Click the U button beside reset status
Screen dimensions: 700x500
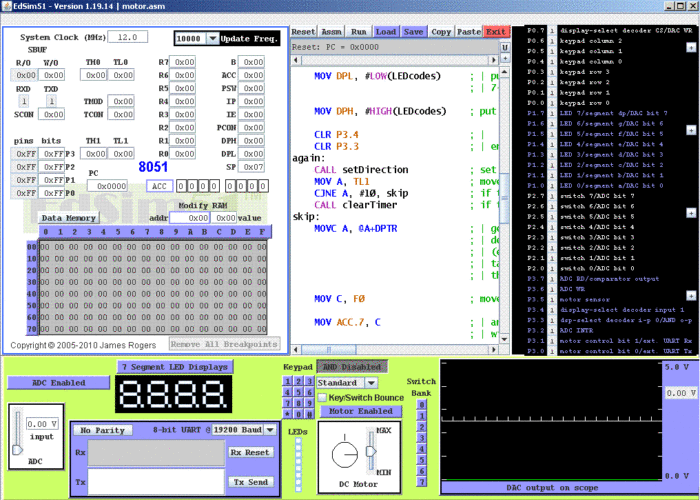pyautogui.click(x=505, y=47)
